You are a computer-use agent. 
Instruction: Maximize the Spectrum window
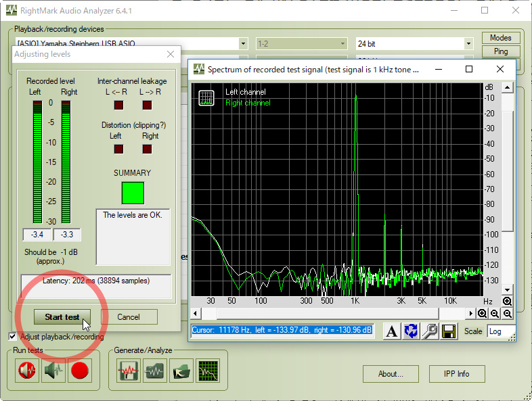(469, 69)
